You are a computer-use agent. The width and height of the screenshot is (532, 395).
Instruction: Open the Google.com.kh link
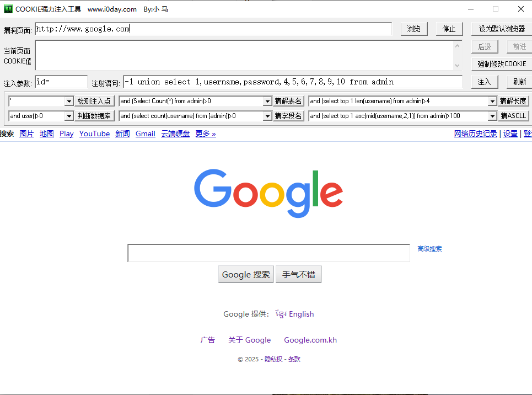click(x=310, y=340)
